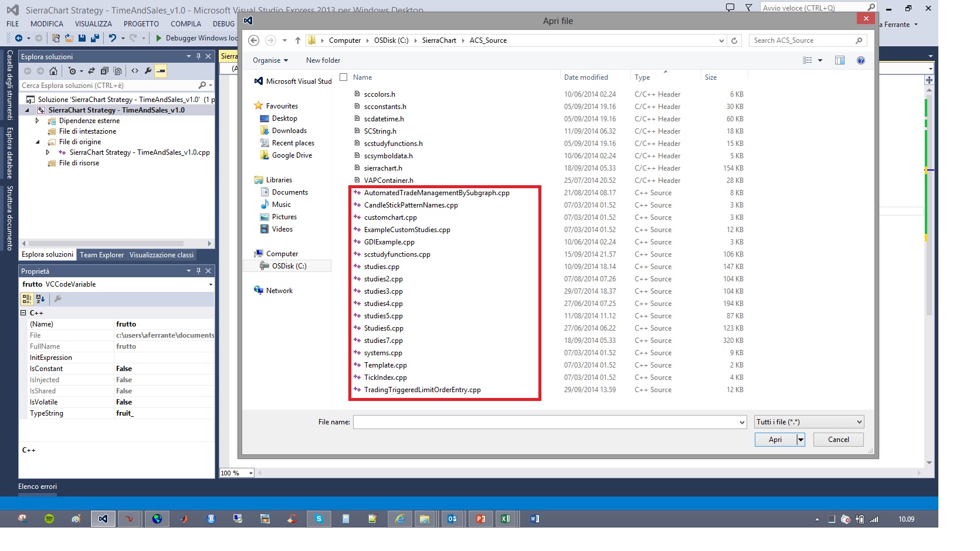Click the File name input field

[545, 422]
